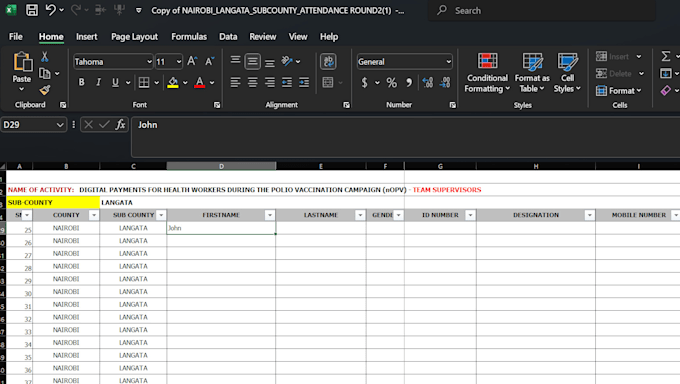The width and height of the screenshot is (680, 384).
Task: Open the FIRSTNAME column filter dropdown
Action: click(270, 215)
